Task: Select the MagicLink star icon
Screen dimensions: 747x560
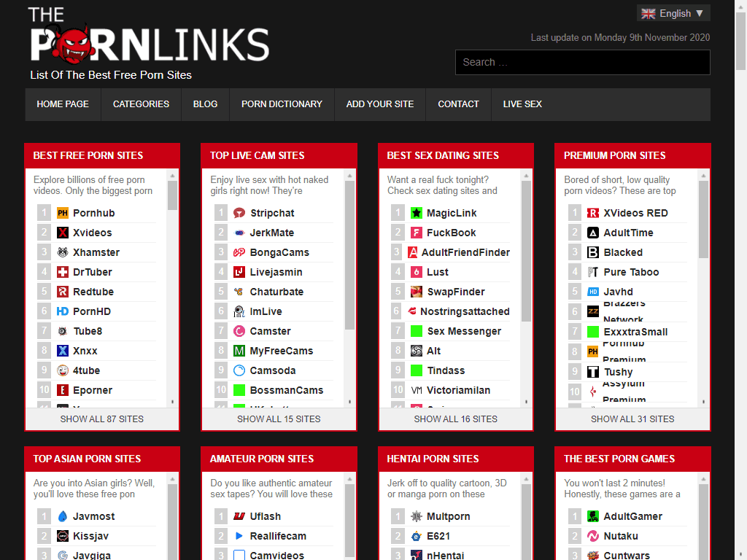Action: [415, 212]
